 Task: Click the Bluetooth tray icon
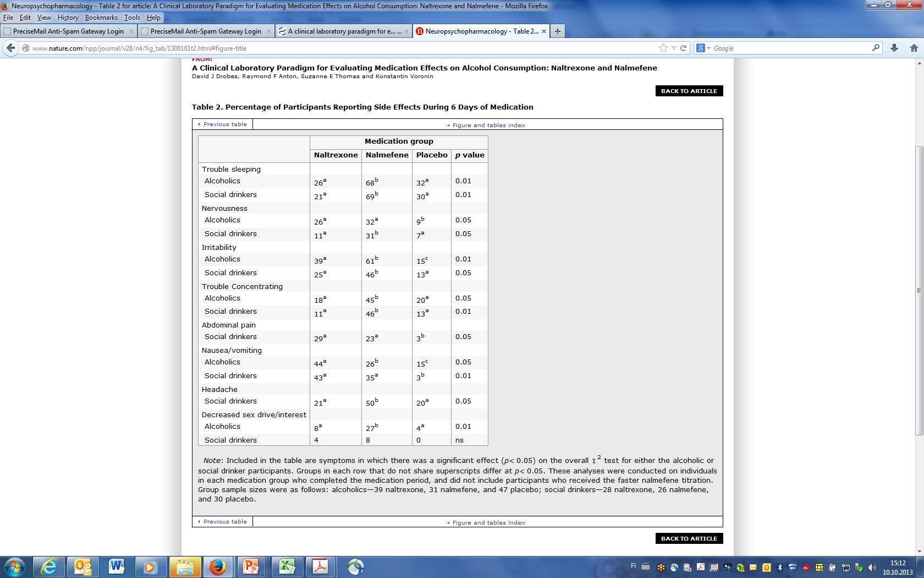point(779,568)
